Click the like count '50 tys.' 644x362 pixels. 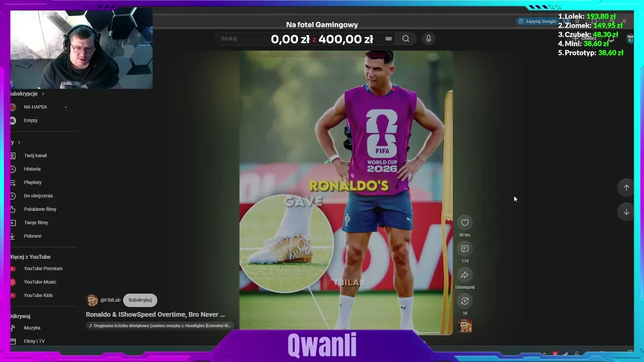tap(465, 235)
